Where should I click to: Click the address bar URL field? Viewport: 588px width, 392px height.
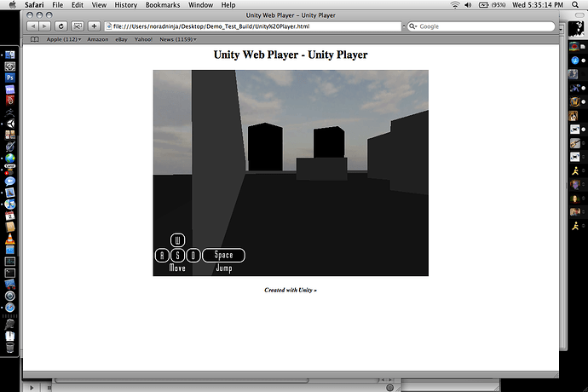point(253,26)
